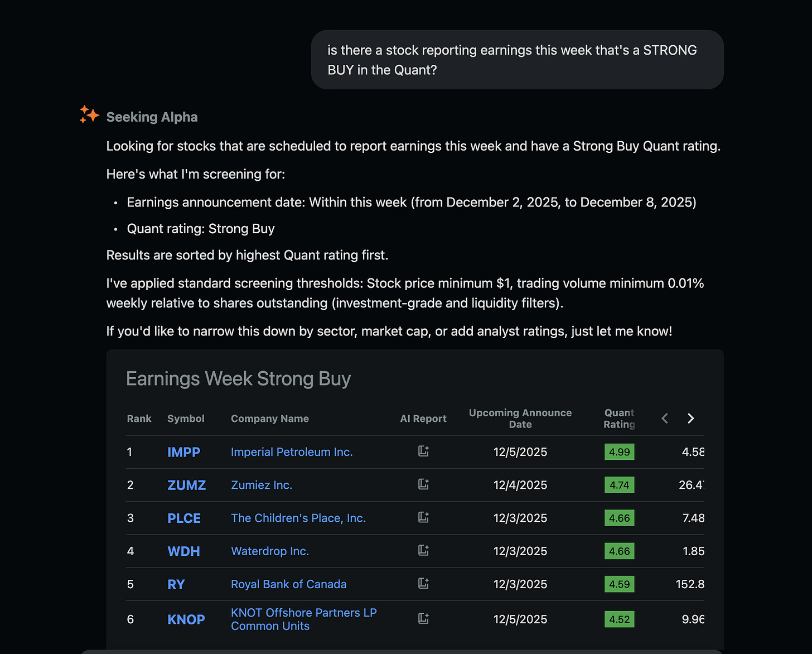Open the ZUMZ ticker symbol link
This screenshot has height=654, width=812.
click(x=186, y=485)
